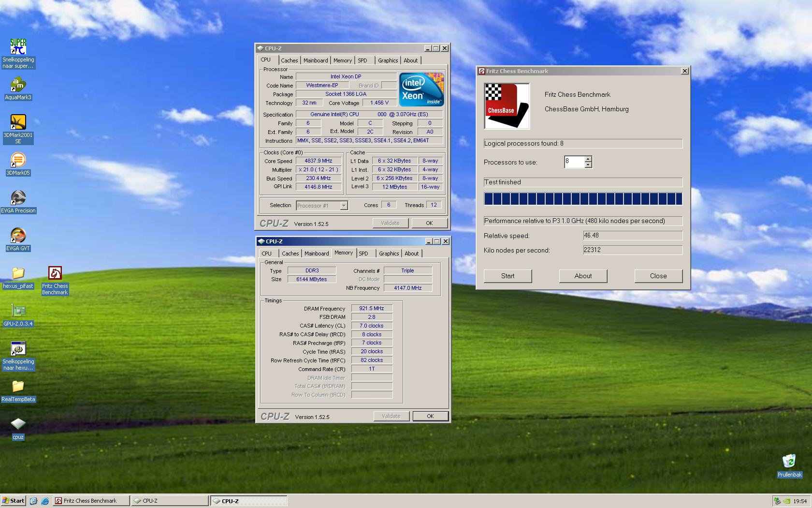Open Mainboard tab in upper CPU-Z window

316,60
